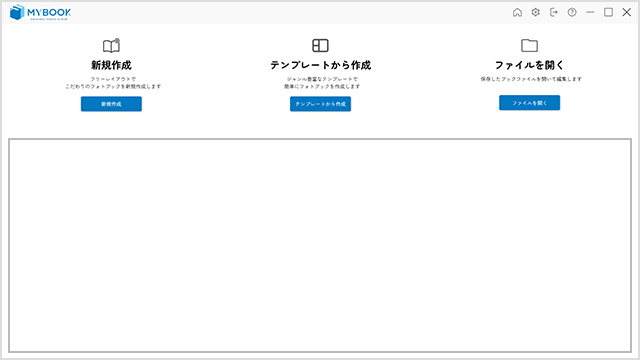Click the MYBOOK logo
The width and height of the screenshot is (640, 360).
point(40,13)
